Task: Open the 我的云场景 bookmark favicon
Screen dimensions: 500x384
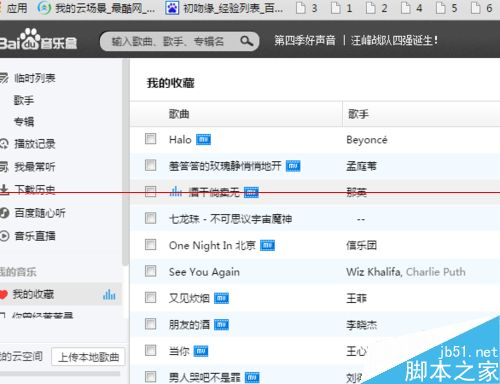Action: click(x=44, y=7)
